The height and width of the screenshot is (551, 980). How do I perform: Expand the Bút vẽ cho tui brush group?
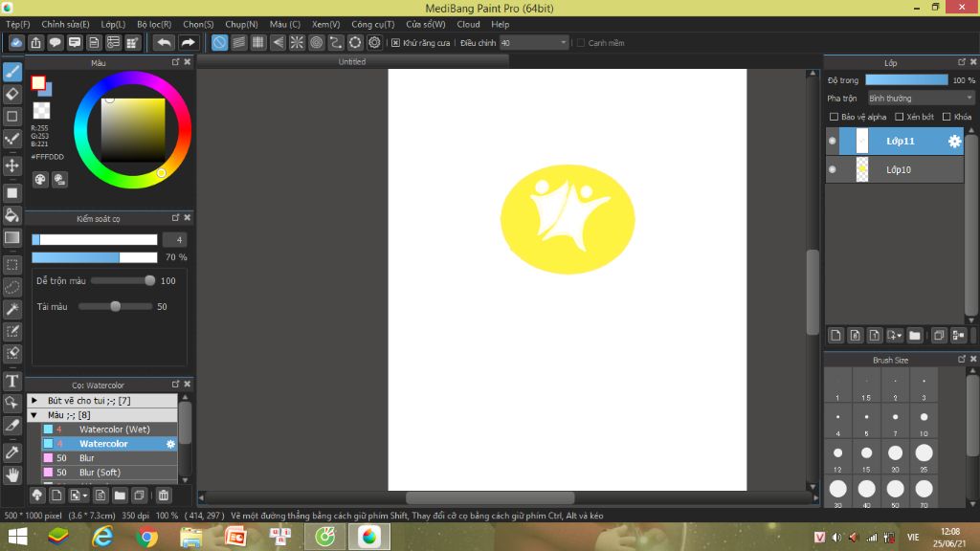[34, 401]
